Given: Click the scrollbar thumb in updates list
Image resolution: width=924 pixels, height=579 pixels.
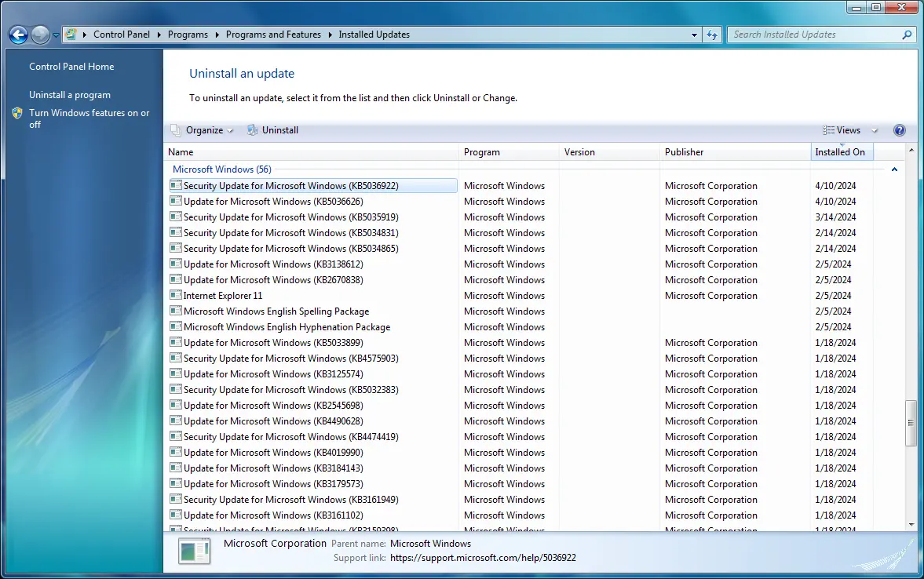Looking at the screenshot, I should point(911,422).
